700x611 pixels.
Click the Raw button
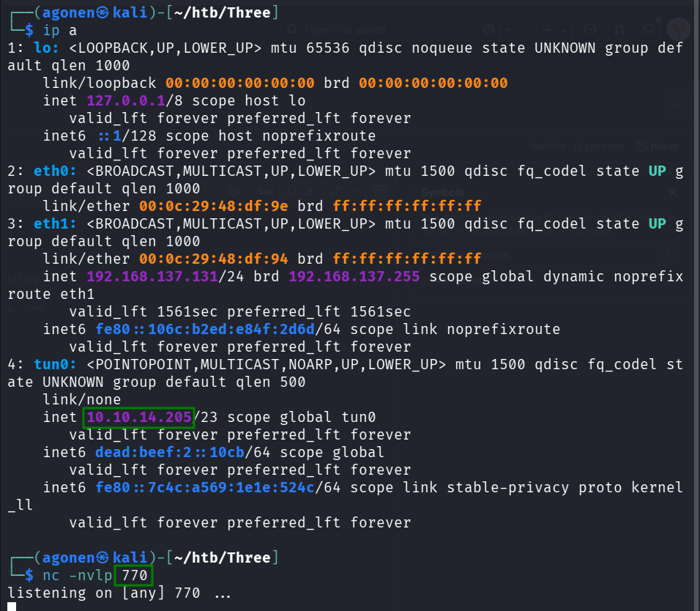(x=264, y=191)
